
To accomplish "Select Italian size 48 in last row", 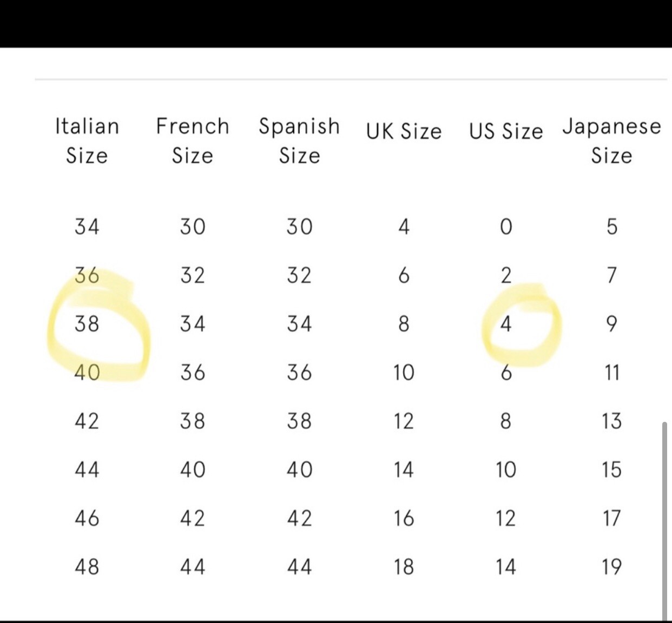I will tap(87, 567).
